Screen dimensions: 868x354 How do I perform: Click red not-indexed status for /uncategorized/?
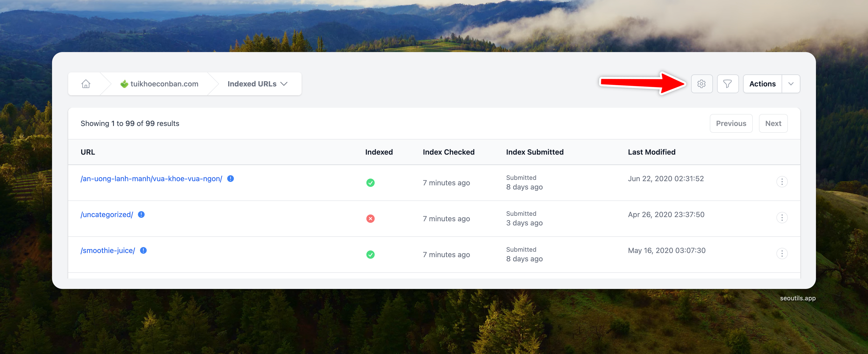tap(370, 219)
